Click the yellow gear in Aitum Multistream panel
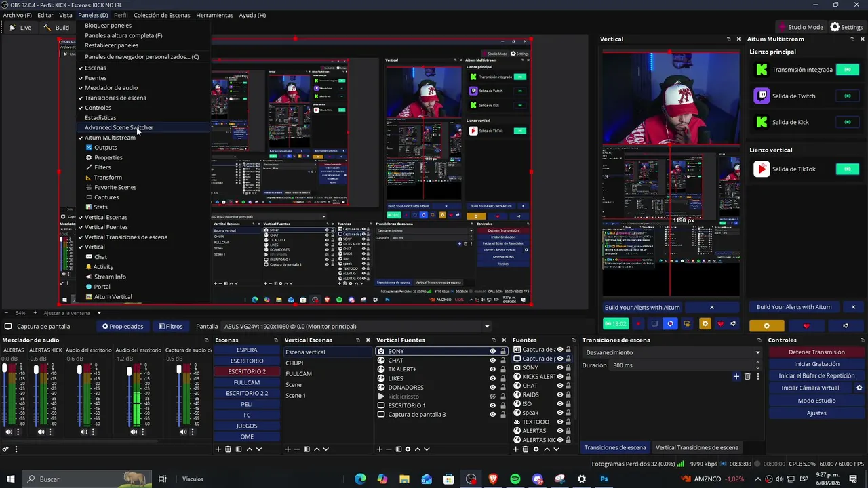This screenshot has width=868, height=488. pyautogui.click(x=766, y=326)
